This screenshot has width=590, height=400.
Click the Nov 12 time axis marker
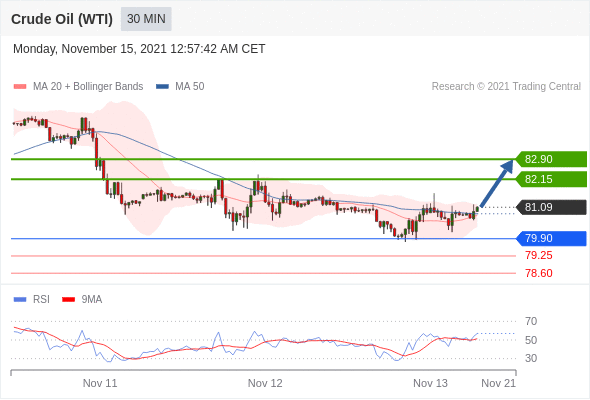[x=265, y=383]
